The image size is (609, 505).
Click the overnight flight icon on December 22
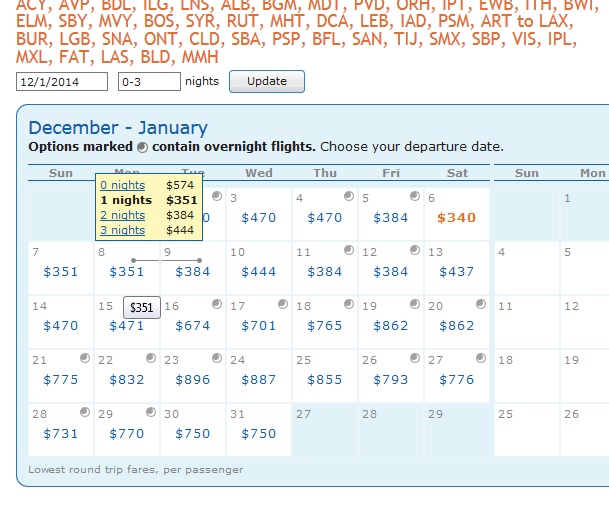pos(149,358)
